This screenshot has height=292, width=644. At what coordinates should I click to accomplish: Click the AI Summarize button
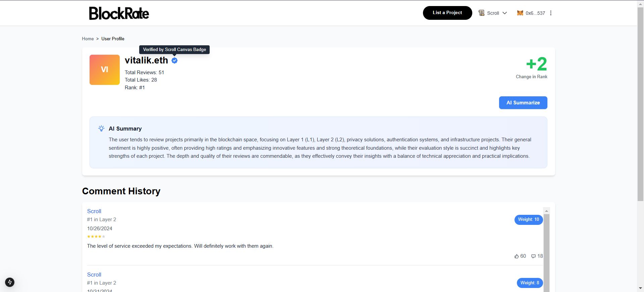point(523,103)
